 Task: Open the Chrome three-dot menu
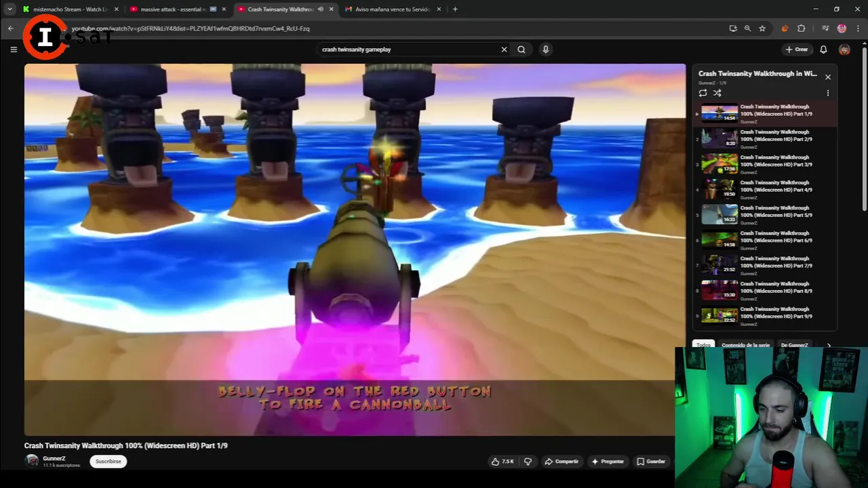tap(856, 28)
